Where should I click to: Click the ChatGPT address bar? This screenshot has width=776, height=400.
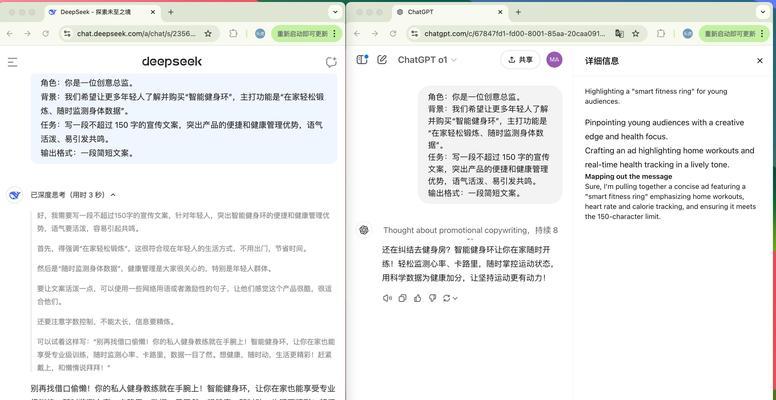527,34
